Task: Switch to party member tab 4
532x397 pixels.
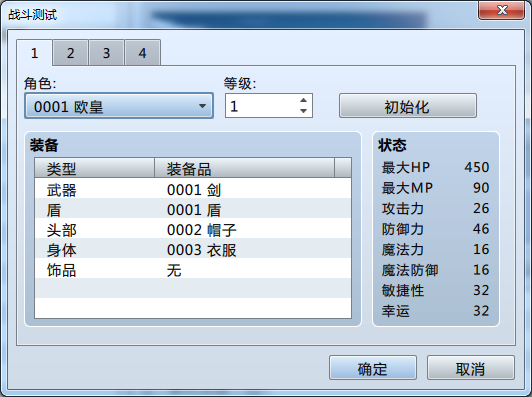Action: click(x=142, y=53)
